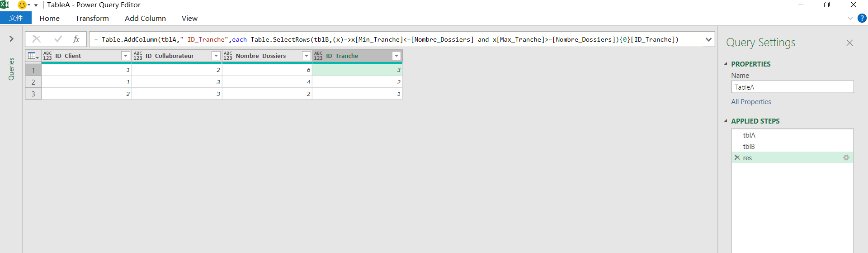Screen dimensions: 868x253
Task: Click the fx add step icon
Action: [x=76, y=39]
